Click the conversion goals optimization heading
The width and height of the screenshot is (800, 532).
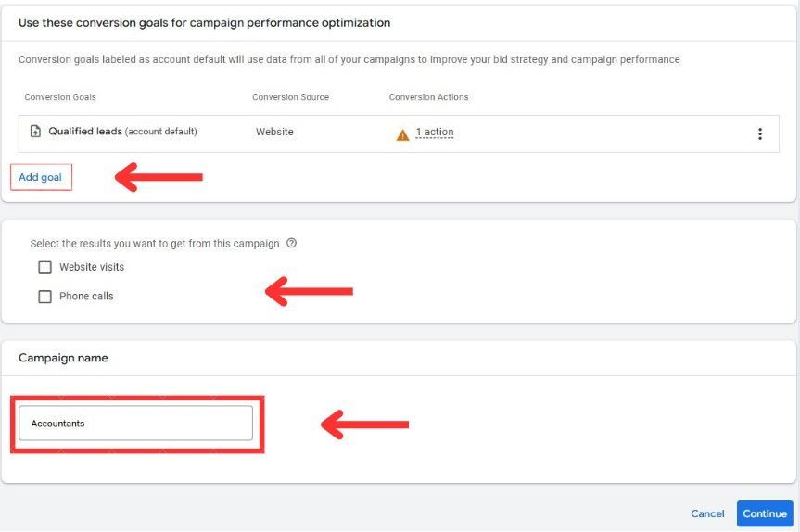pos(204,23)
